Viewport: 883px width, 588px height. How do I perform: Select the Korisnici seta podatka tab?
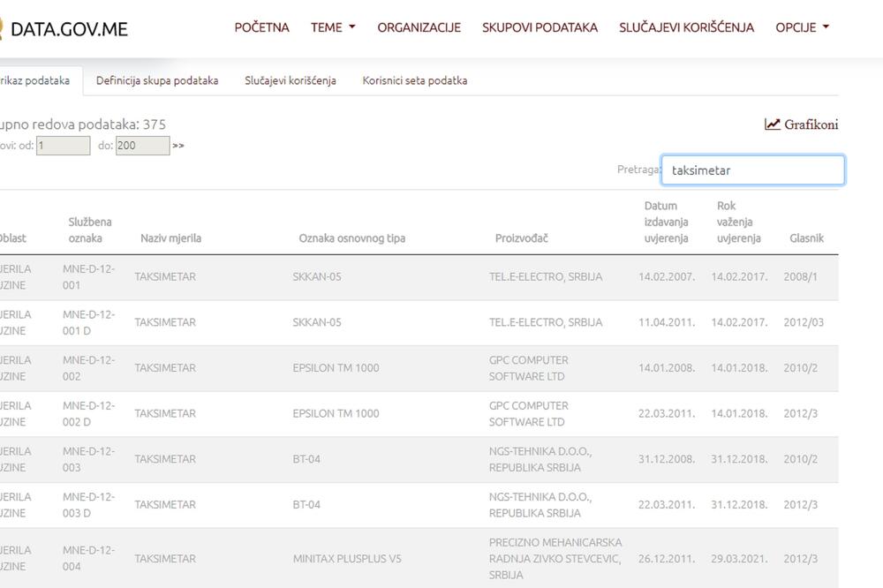[415, 79]
